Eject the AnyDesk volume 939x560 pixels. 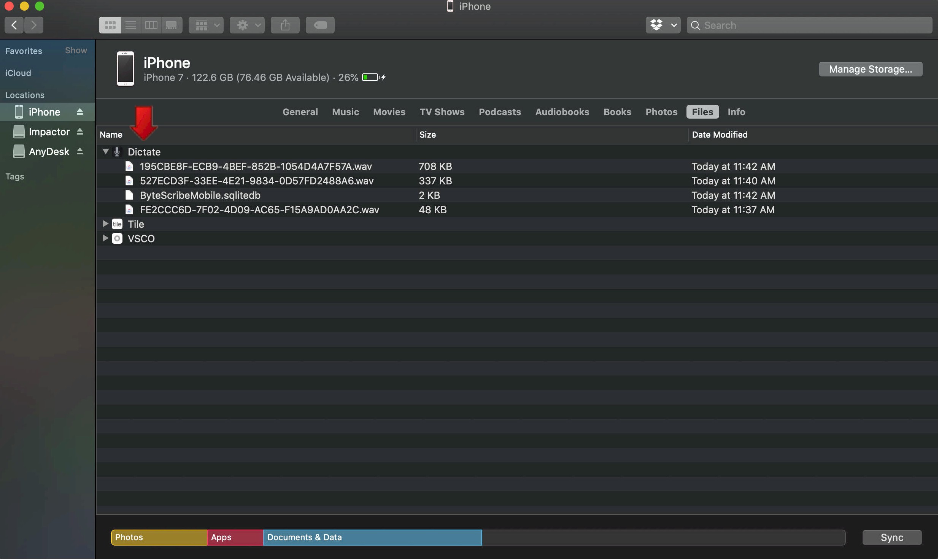(80, 151)
